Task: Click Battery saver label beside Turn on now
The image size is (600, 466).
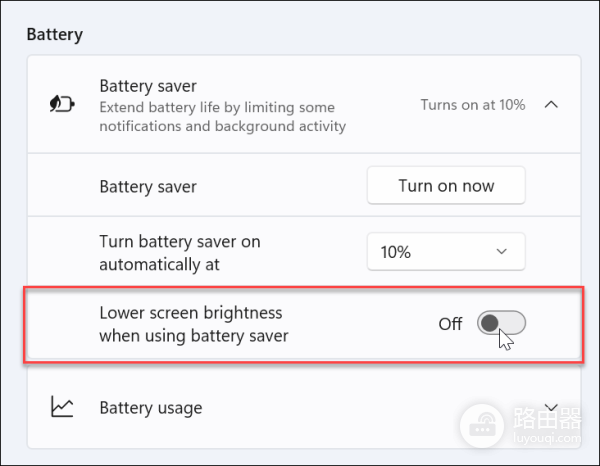Action: (x=148, y=186)
